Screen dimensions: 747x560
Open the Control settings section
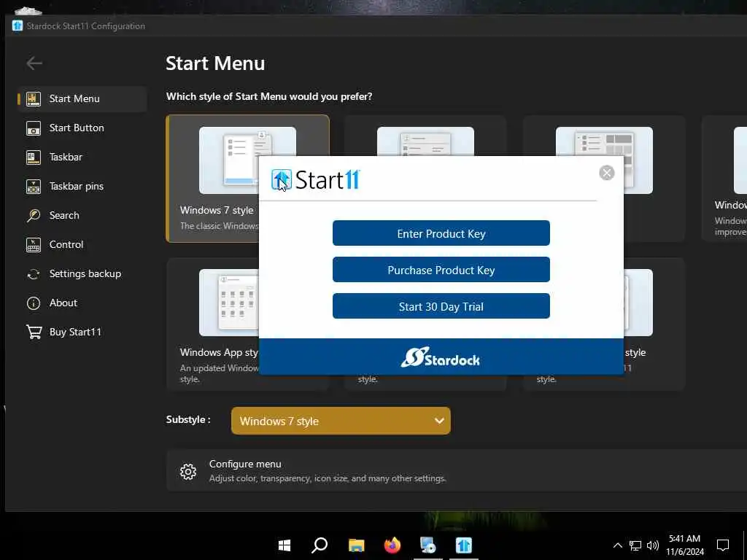tap(82, 244)
